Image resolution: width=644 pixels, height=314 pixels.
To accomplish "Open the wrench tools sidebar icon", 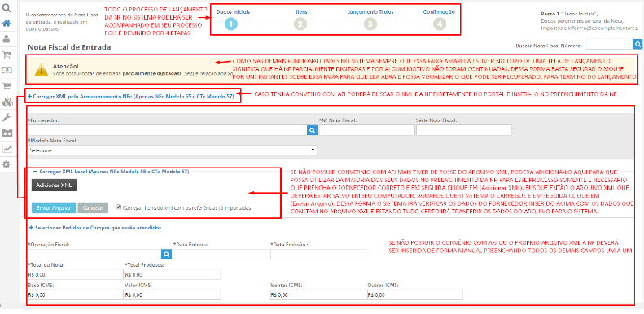I will [x=7, y=117].
